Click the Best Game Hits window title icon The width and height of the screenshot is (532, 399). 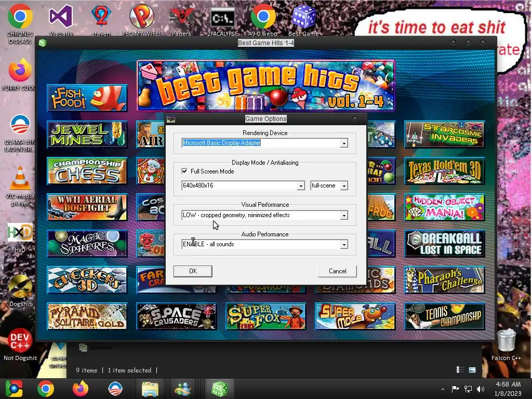(43, 43)
